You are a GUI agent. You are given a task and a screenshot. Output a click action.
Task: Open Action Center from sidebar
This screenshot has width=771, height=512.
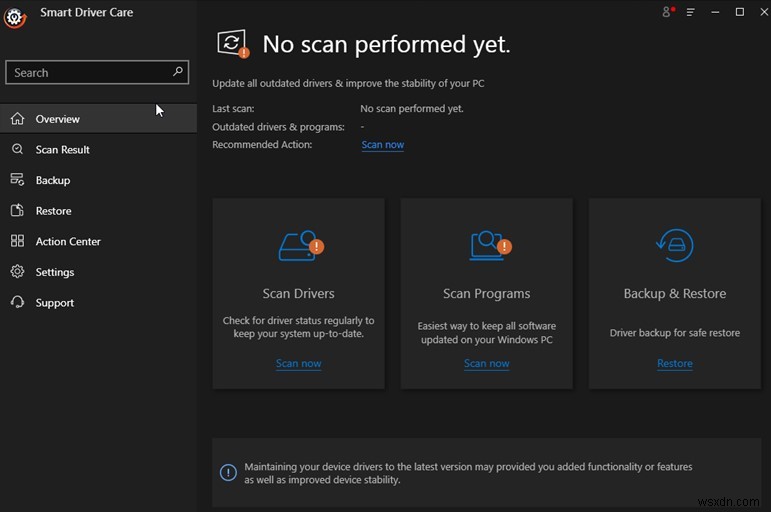[68, 242]
